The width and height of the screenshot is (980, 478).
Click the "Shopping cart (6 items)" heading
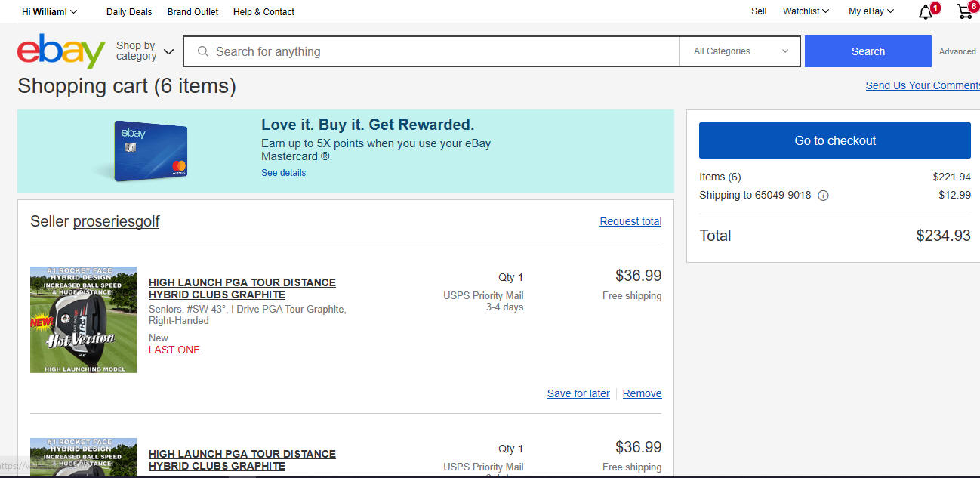point(127,86)
